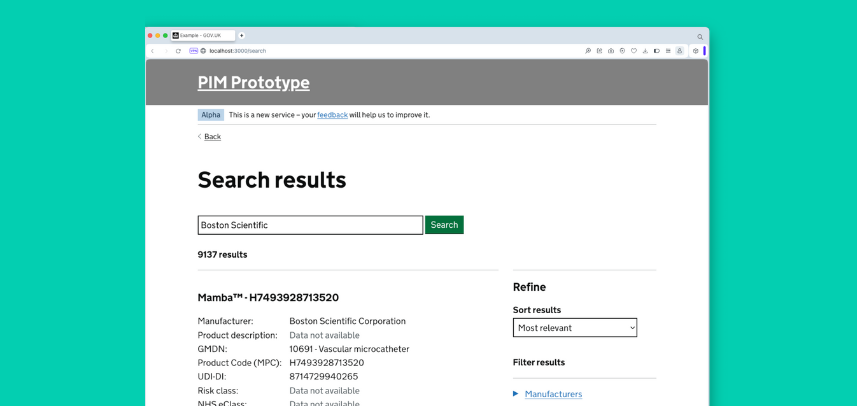Open the shield privacy protection icon

[622, 50]
